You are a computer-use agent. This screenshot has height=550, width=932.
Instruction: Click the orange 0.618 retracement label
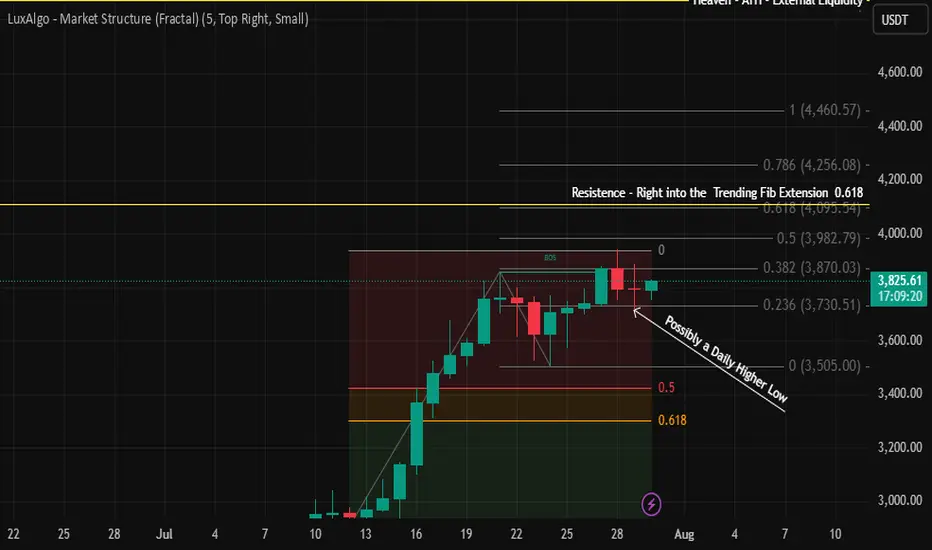point(672,420)
